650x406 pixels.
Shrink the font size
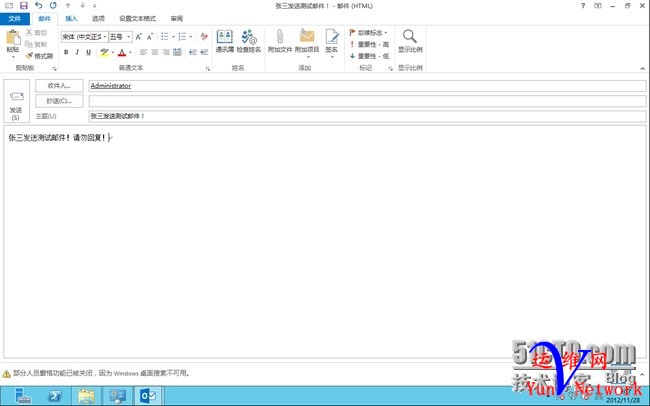[150, 37]
